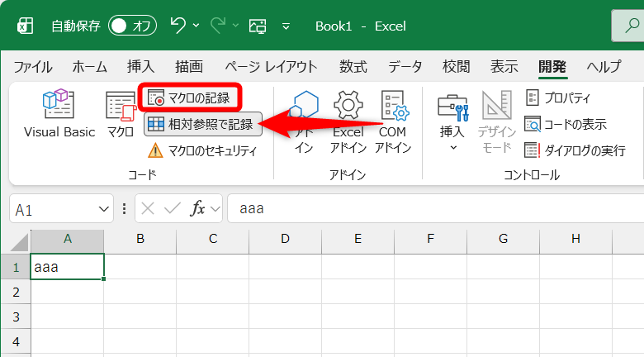644x357 pixels.
Task: Select row 3 header
Action: coord(16,317)
